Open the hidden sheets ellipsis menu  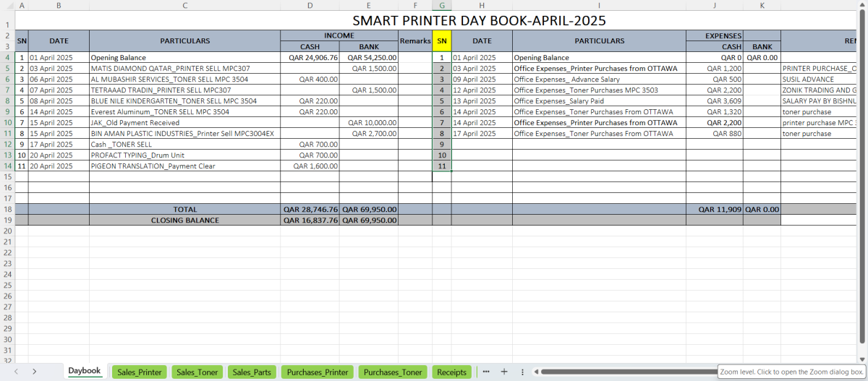pyautogui.click(x=486, y=372)
